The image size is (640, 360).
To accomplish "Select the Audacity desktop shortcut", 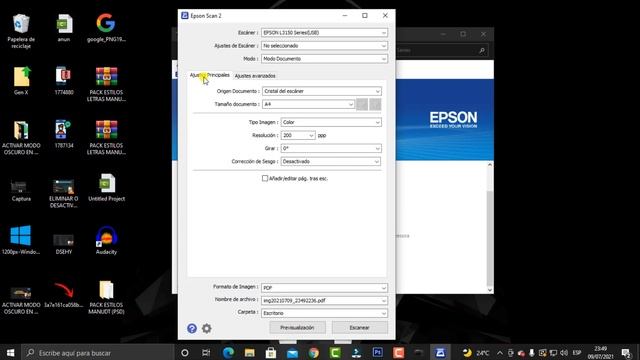I will coord(106,240).
